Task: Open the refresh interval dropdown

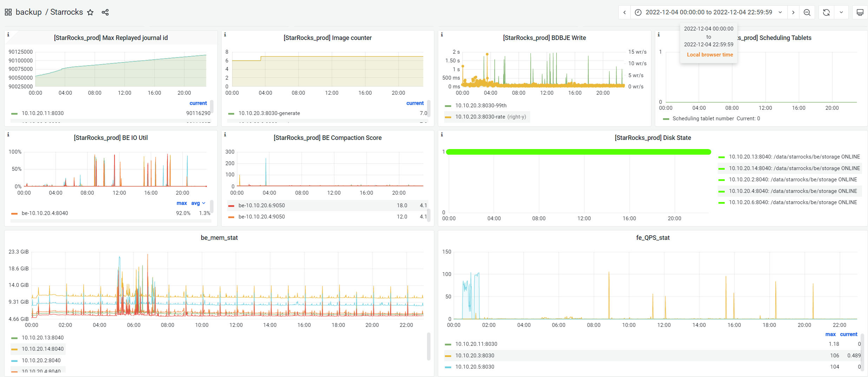Action: point(841,12)
